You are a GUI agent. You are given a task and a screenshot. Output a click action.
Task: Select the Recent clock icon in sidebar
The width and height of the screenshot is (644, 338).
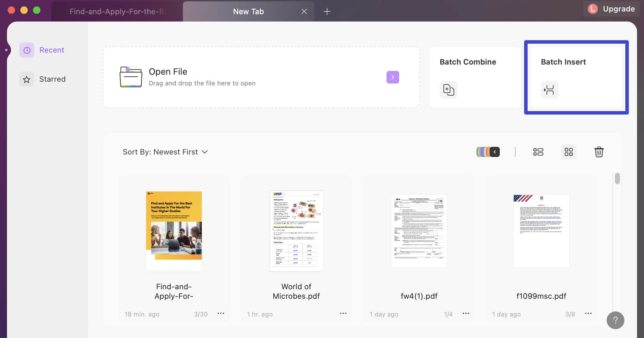coord(27,50)
